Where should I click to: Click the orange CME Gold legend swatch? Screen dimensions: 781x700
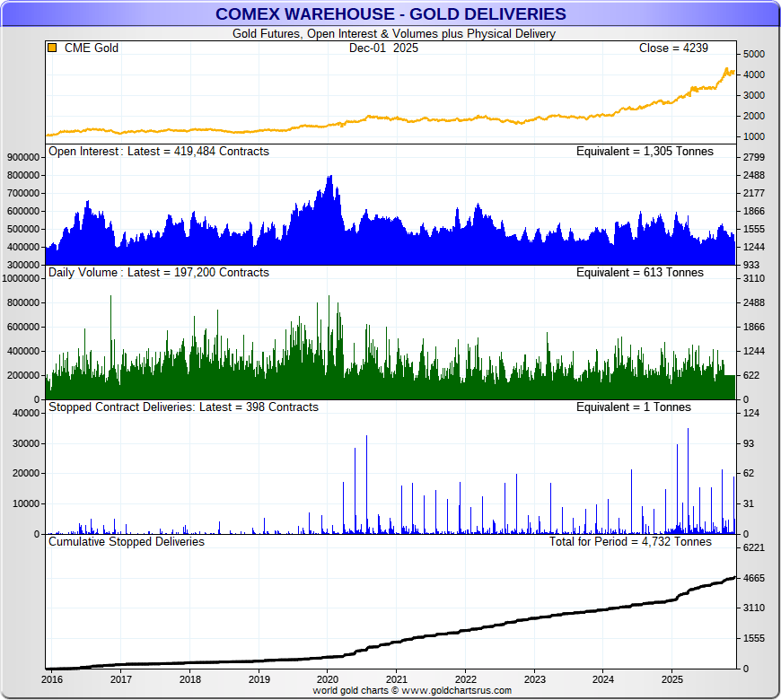[52, 48]
